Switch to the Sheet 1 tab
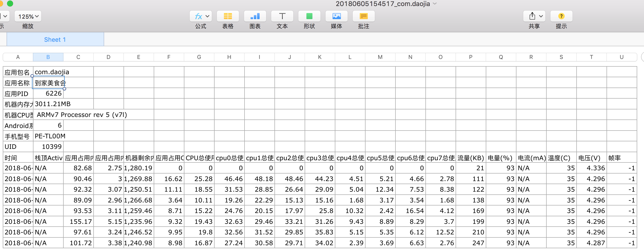Screen dimensions: 644x251 [x=55, y=39]
